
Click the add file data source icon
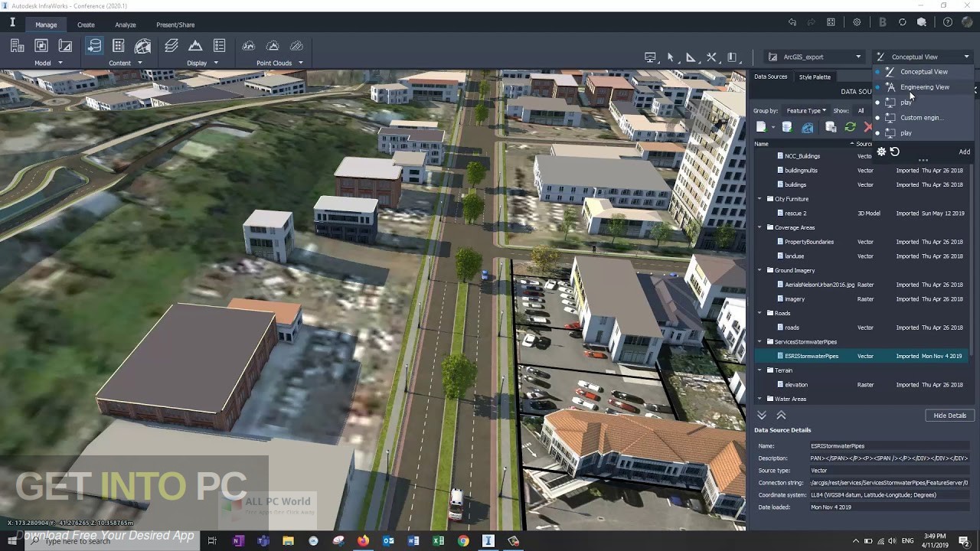point(762,127)
